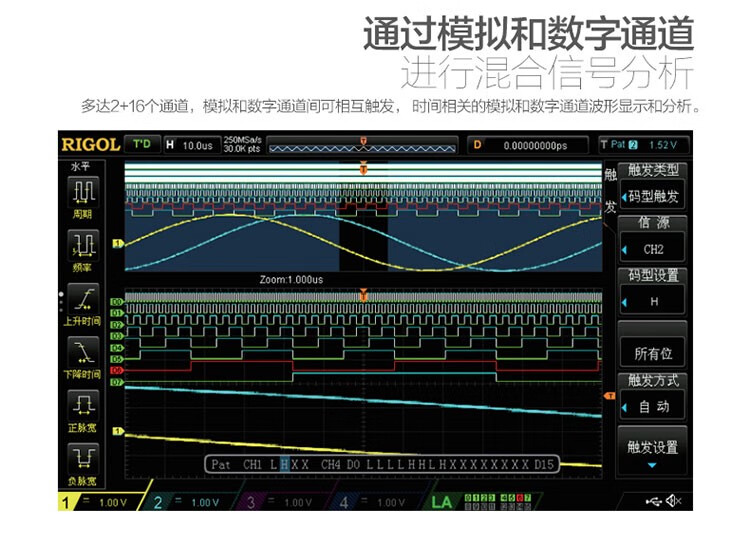
Task: Click channel 1 ground marker in upper waveform
Action: (x=118, y=244)
